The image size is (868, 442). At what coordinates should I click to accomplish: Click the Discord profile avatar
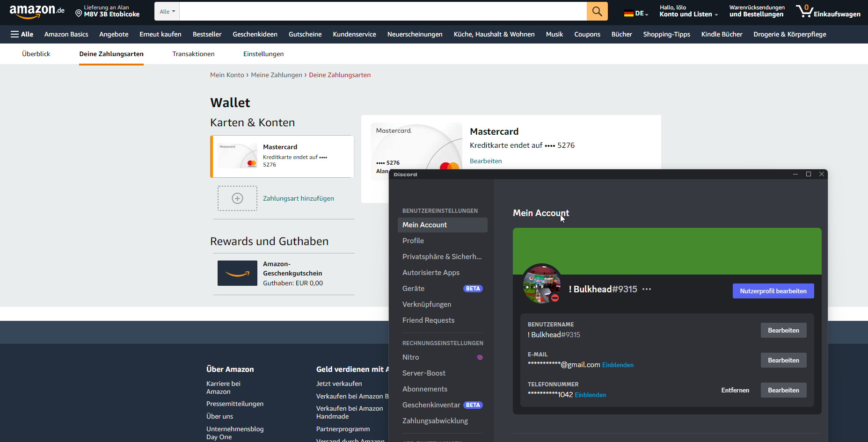[542, 284]
